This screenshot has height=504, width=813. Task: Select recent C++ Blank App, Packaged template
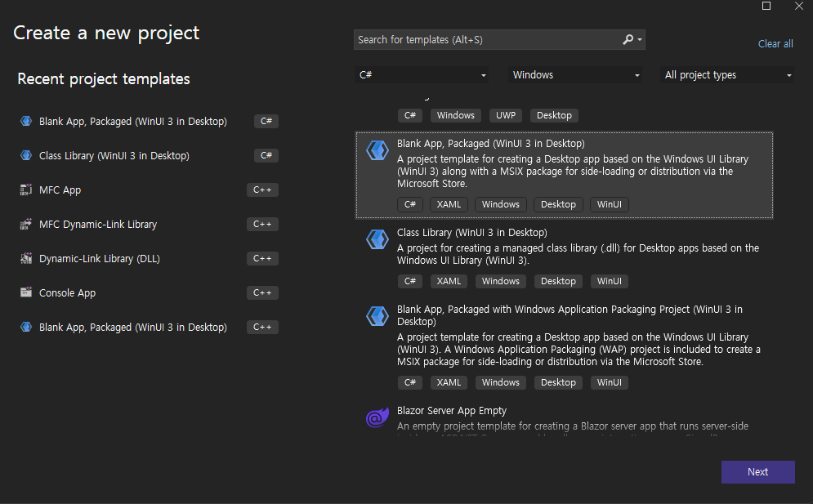pyautogui.click(x=148, y=328)
